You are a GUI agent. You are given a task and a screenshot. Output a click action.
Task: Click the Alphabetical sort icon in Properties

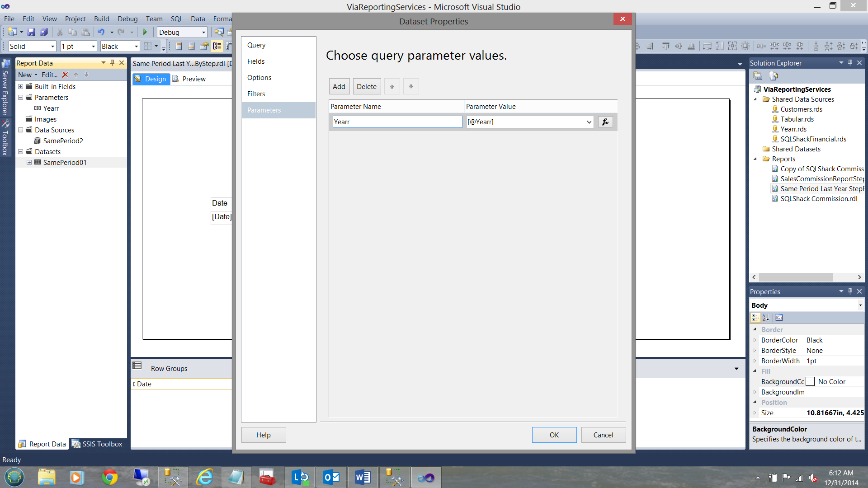tap(766, 318)
